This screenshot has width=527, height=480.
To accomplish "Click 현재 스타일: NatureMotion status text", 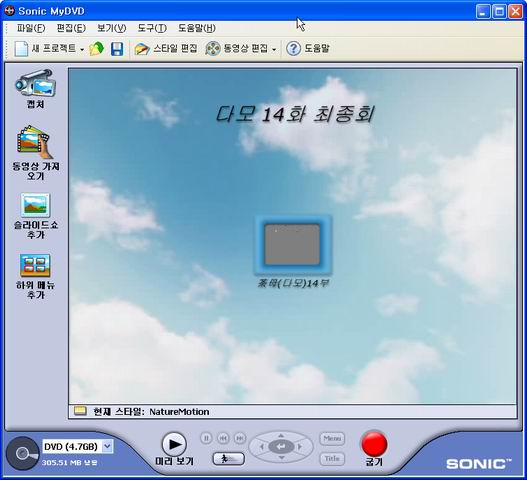I will pos(151,411).
